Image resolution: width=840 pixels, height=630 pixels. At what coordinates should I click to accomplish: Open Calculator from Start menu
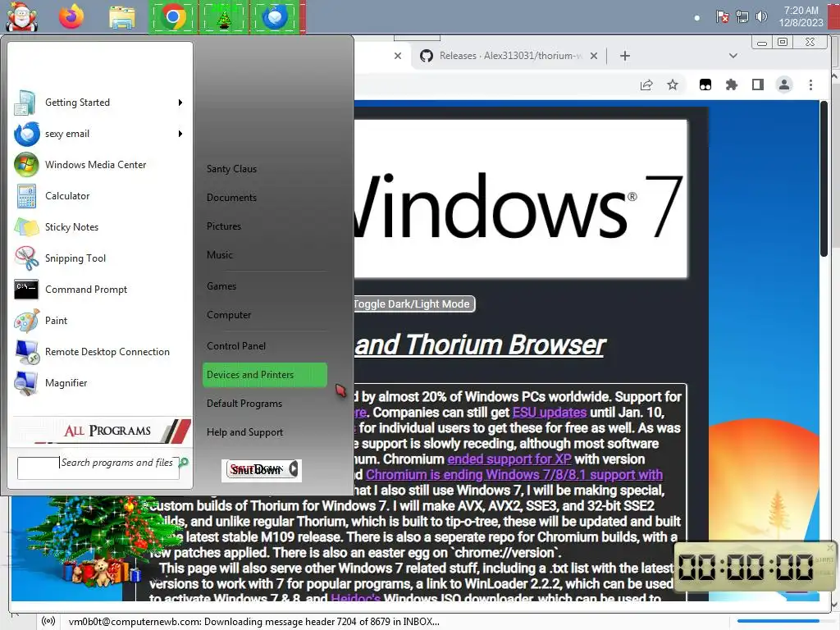(x=99, y=196)
